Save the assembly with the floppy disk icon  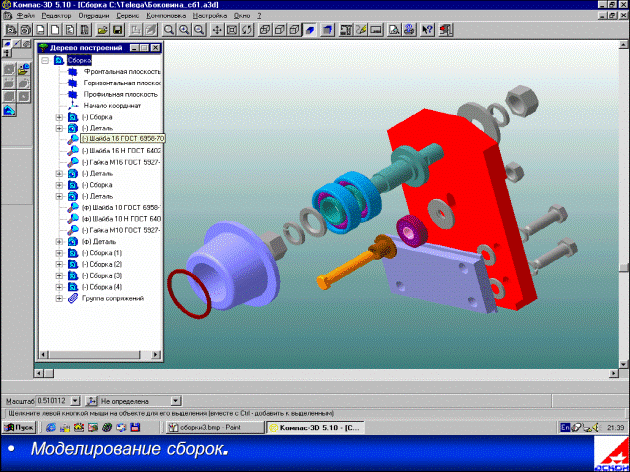(x=117, y=30)
